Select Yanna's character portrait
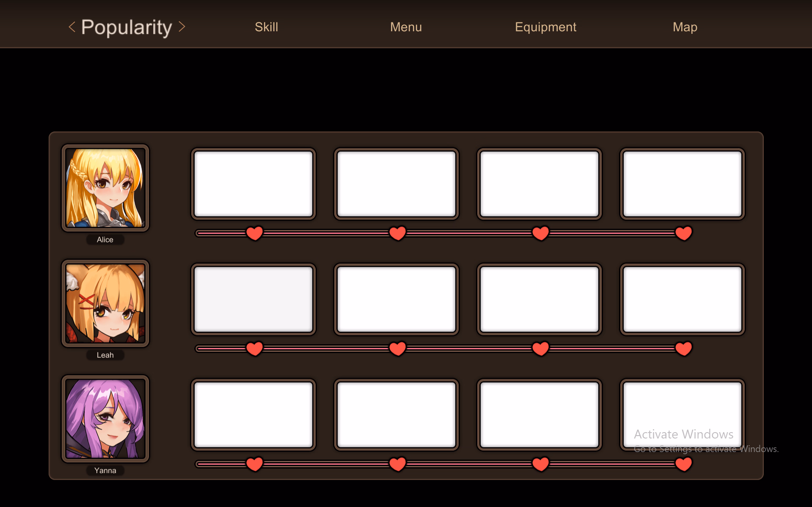 tap(105, 419)
